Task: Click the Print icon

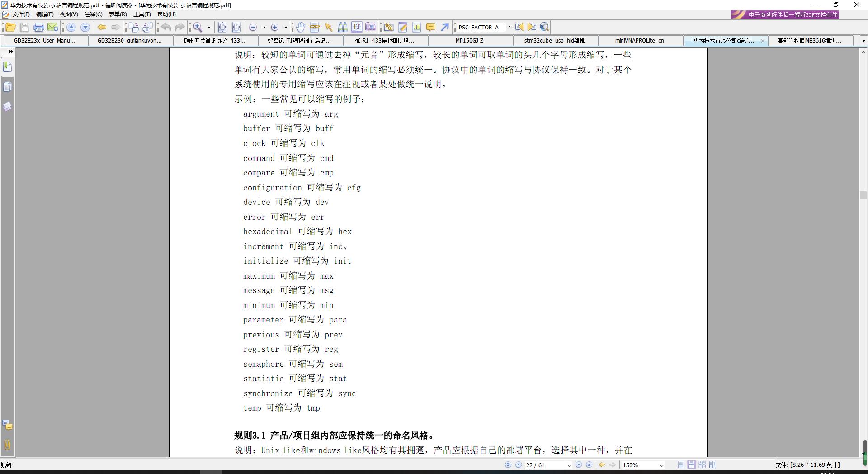Action: (39, 27)
